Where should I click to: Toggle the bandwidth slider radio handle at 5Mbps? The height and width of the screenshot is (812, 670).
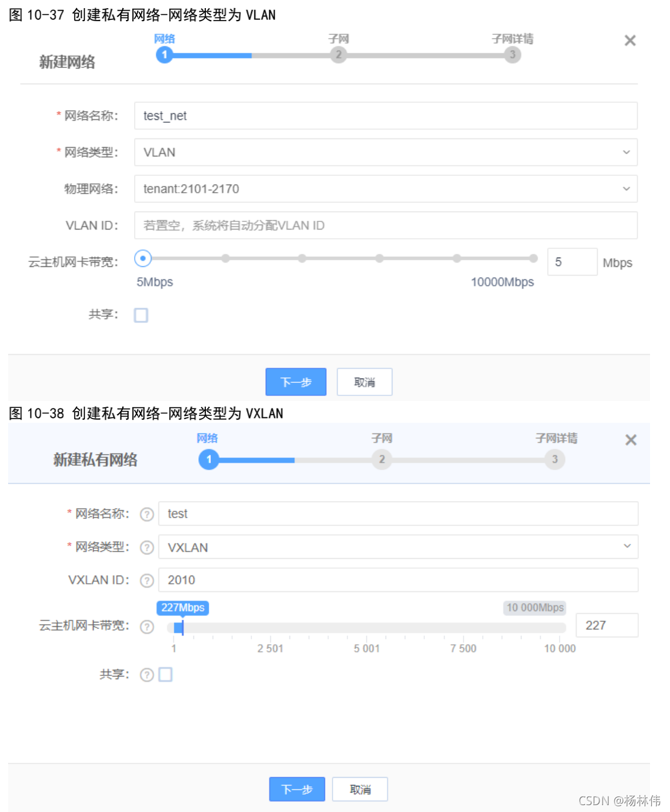click(142, 258)
